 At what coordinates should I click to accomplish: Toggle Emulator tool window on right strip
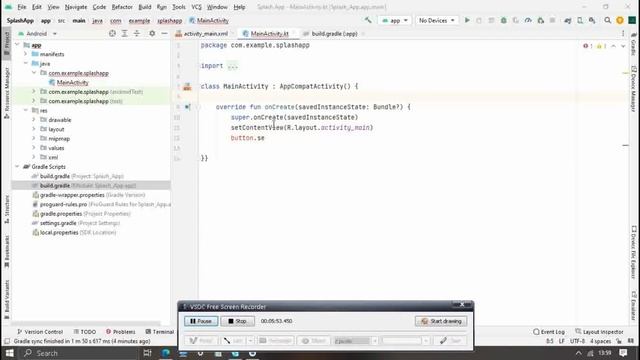(633, 306)
